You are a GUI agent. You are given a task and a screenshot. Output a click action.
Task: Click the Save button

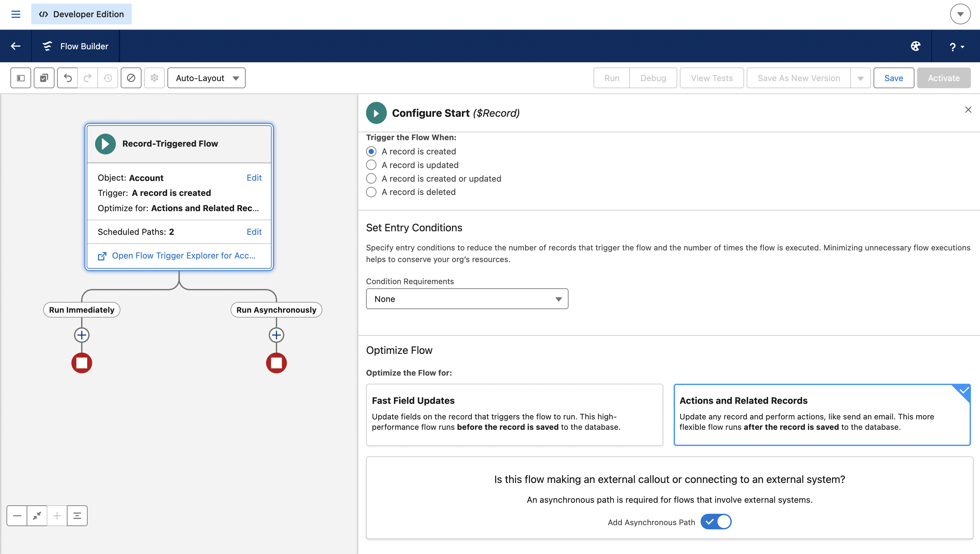point(894,78)
